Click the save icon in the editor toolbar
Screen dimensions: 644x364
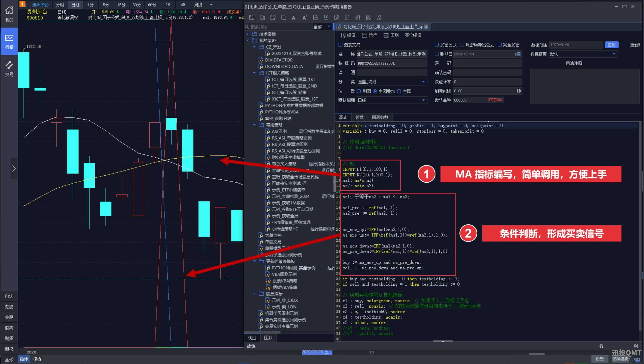252,17
